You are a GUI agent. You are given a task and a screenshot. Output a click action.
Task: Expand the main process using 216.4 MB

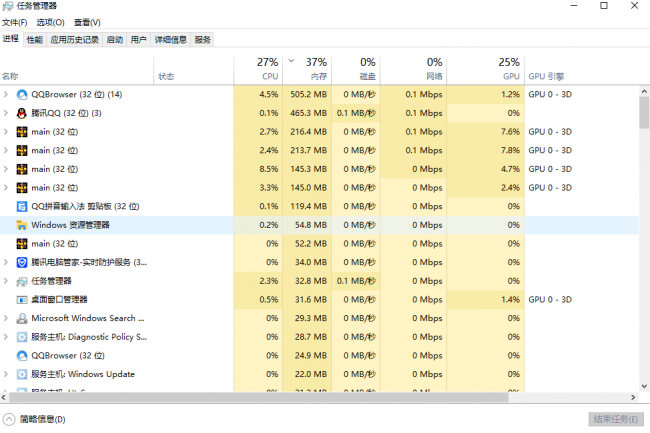point(6,132)
